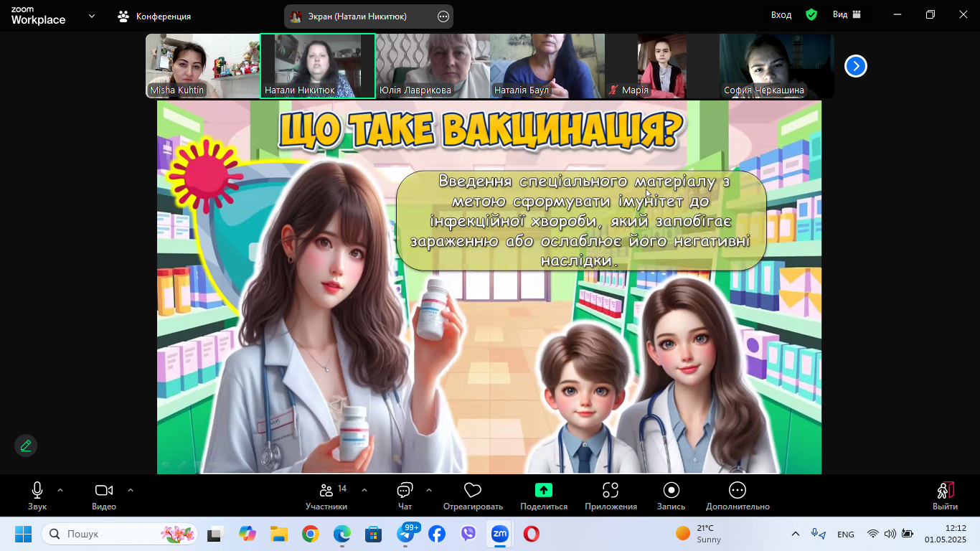980x551 pixels.
Task: Open clock 12:12 date panel
Action: pyautogui.click(x=946, y=534)
